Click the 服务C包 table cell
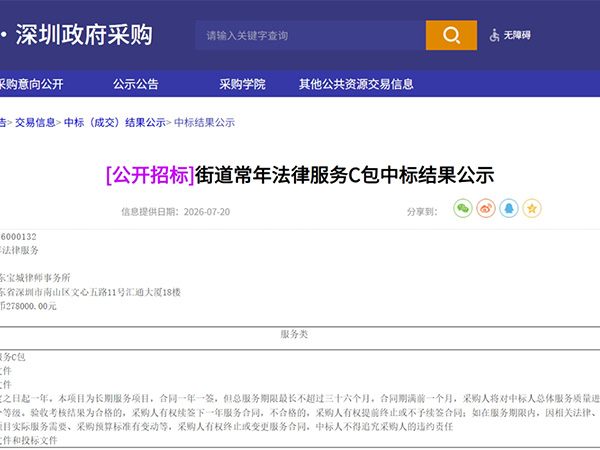 [13, 357]
